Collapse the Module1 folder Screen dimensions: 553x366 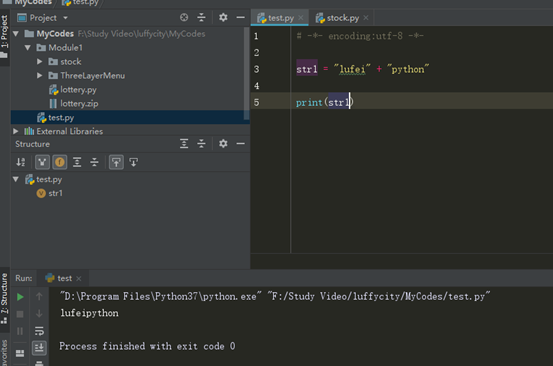click(28, 48)
